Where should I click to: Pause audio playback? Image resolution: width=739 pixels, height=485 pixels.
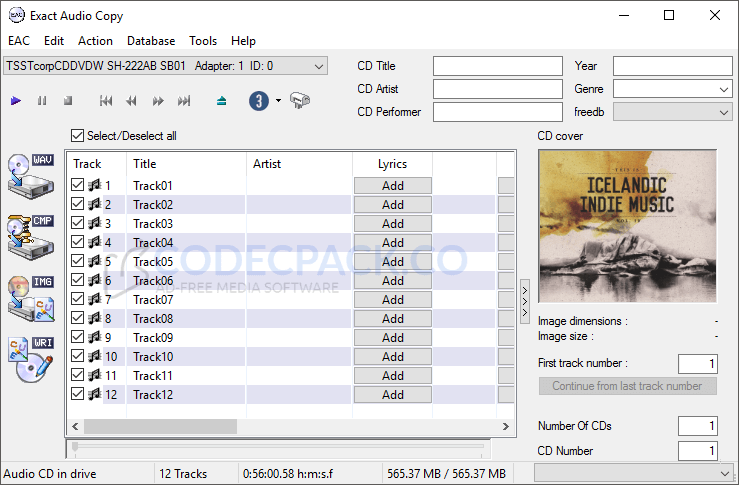pyautogui.click(x=42, y=101)
